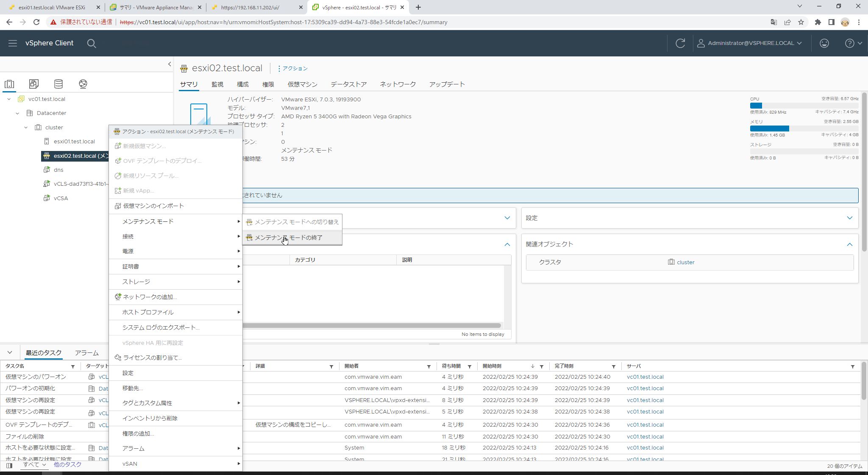Open the 電源 submenu
Screen dimensions: 868x475
(x=175, y=251)
